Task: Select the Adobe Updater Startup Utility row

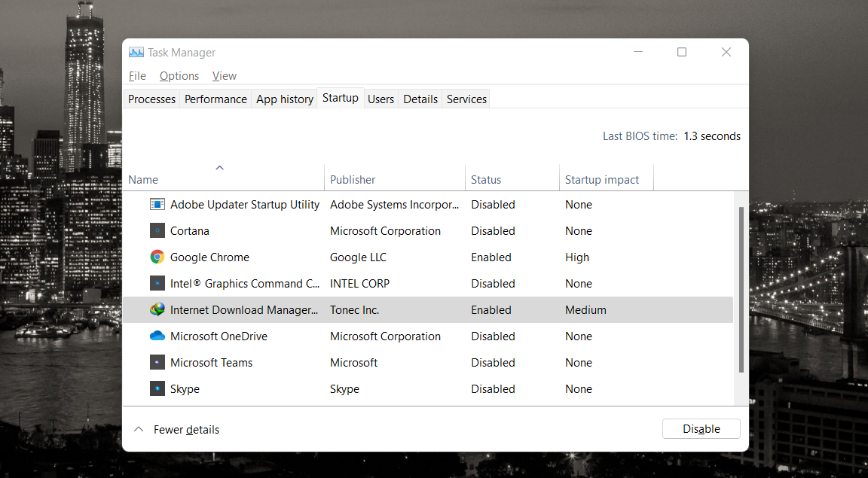Action: (x=428, y=205)
